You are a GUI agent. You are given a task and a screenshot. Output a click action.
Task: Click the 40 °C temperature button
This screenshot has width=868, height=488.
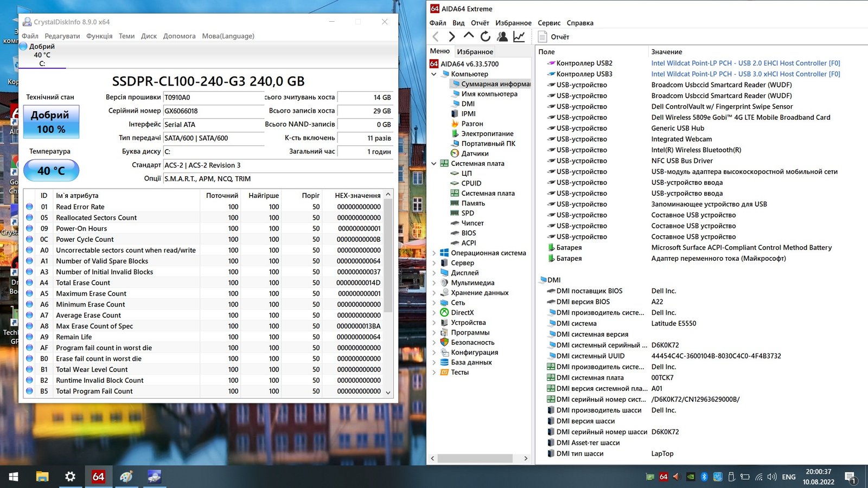click(x=52, y=170)
